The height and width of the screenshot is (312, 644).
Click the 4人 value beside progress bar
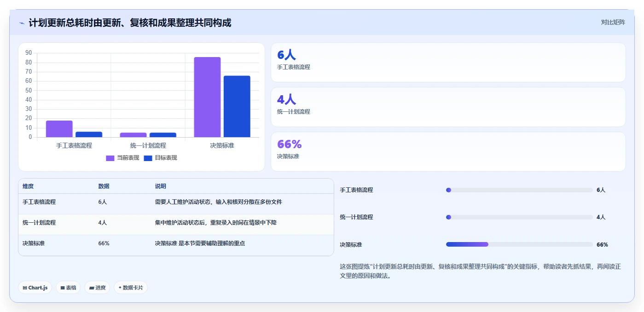601,217
